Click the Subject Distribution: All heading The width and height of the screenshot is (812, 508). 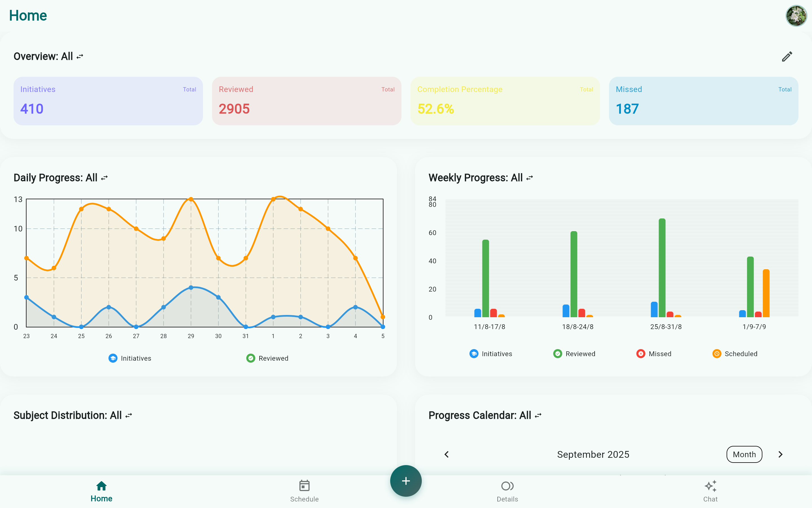coord(67,416)
